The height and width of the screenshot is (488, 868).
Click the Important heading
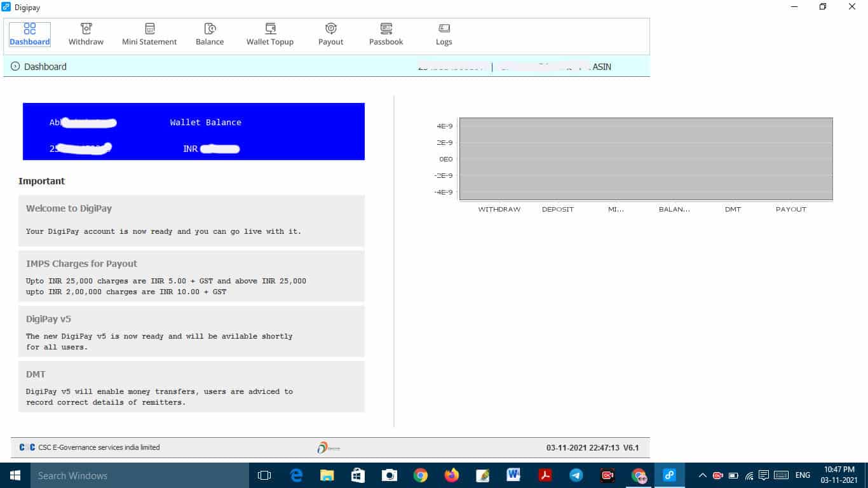(x=42, y=181)
